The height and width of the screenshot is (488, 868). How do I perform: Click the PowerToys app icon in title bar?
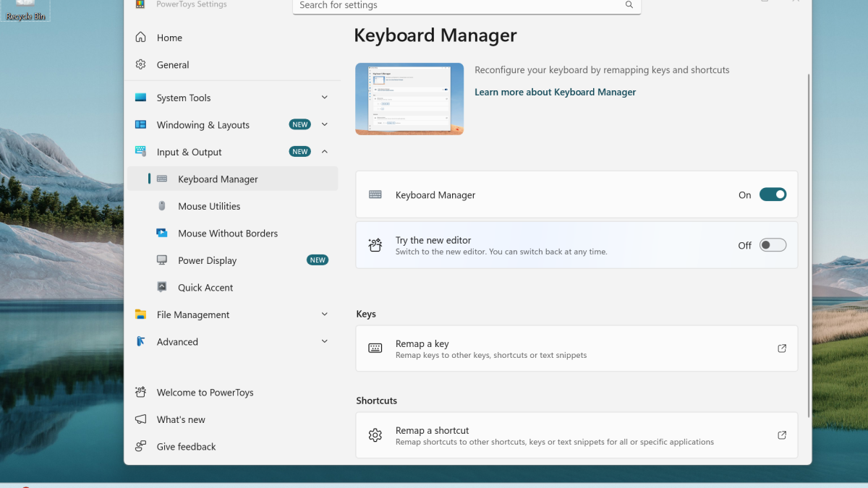(x=140, y=4)
